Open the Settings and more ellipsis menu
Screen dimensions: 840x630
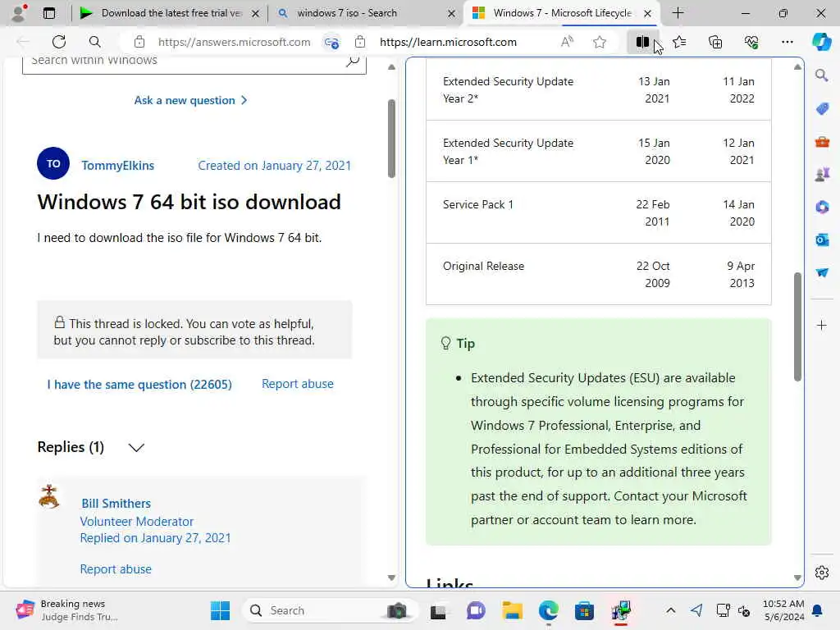[x=787, y=42]
